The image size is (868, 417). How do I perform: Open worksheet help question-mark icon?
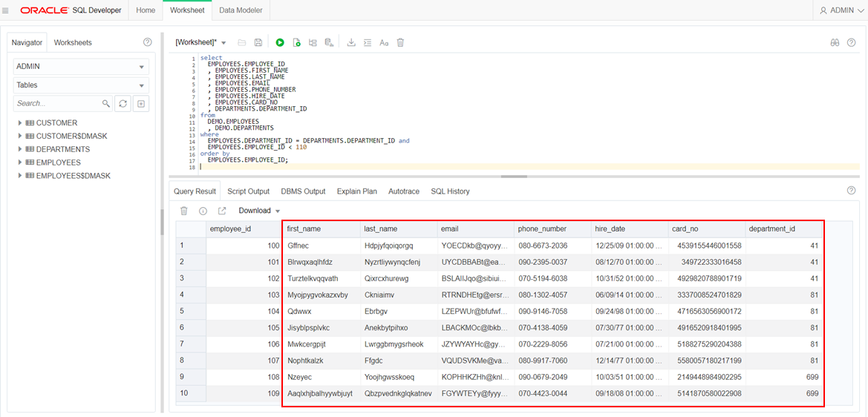[x=852, y=42]
